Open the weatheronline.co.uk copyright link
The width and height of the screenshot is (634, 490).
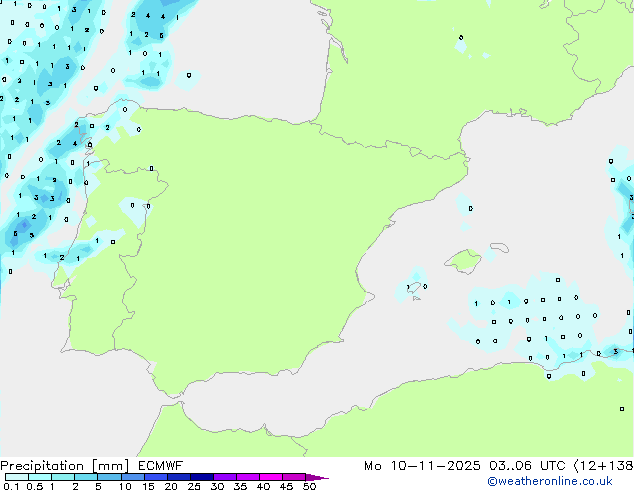(x=550, y=481)
